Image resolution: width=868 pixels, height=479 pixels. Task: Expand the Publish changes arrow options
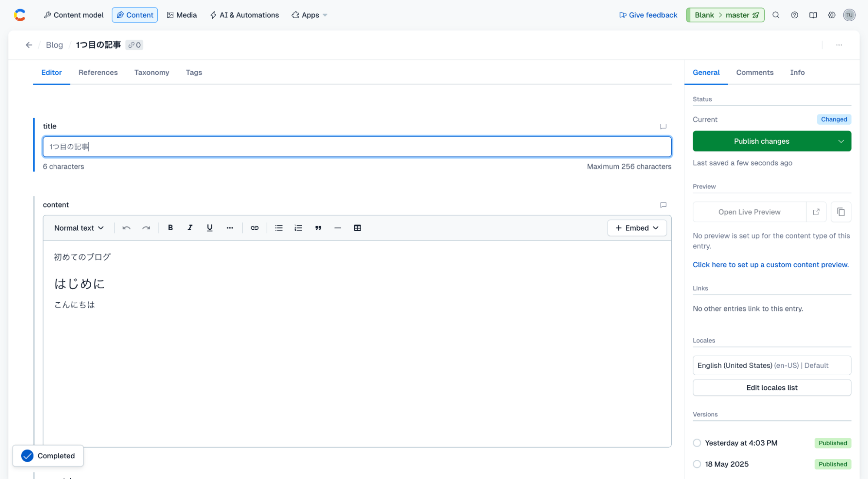pos(841,141)
